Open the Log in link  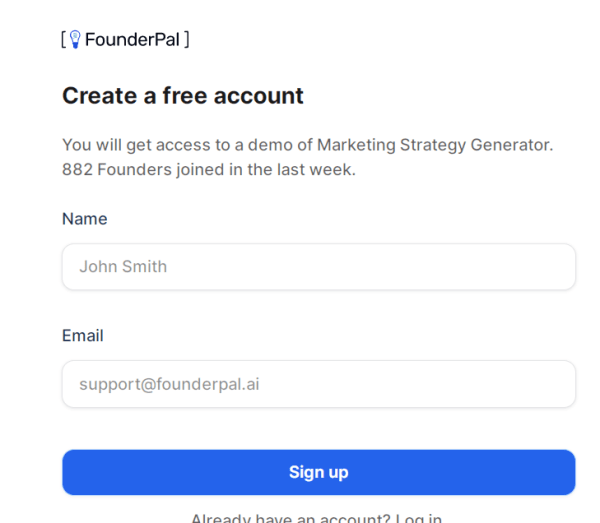point(419,518)
